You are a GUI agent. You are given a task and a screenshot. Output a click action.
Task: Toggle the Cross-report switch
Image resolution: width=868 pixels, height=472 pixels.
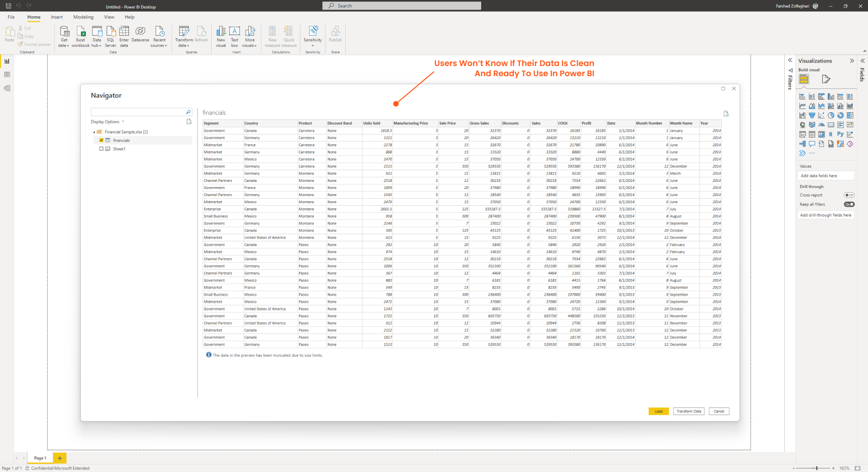click(849, 195)
